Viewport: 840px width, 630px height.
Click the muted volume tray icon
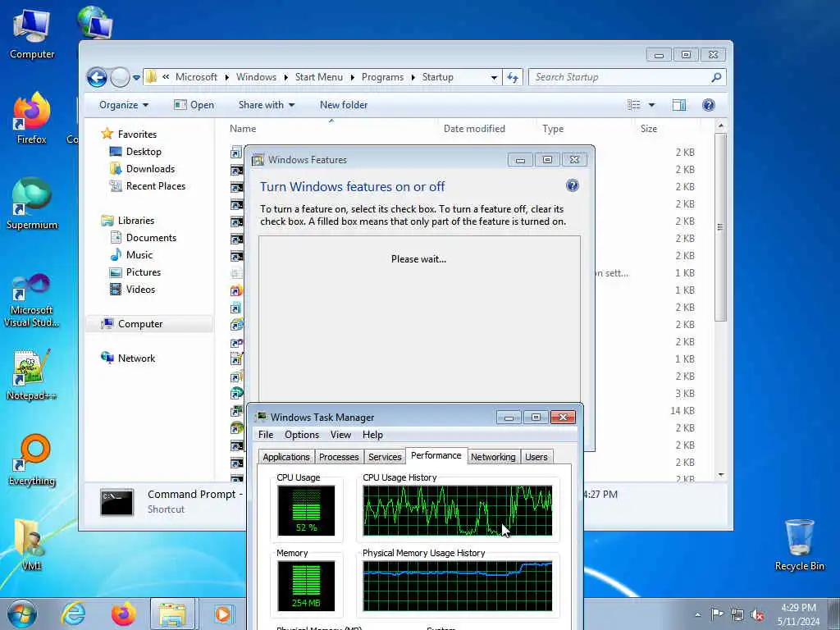click(757, 614)
